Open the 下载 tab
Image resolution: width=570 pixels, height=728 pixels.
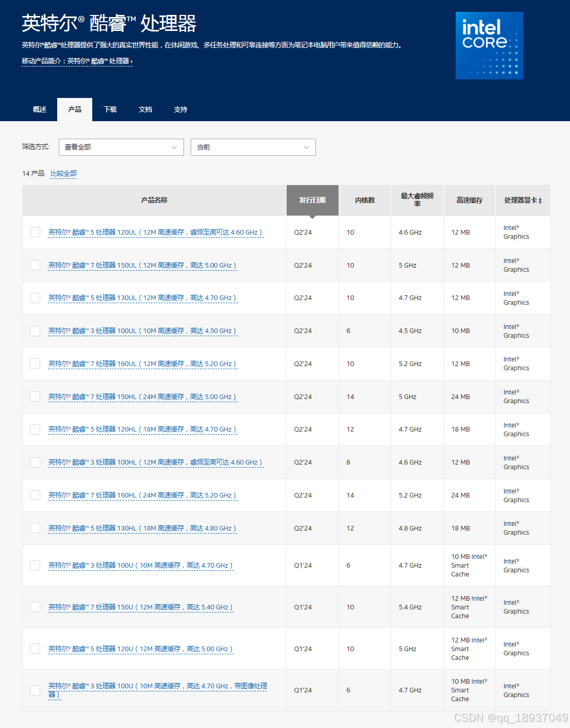coord(110,109)
